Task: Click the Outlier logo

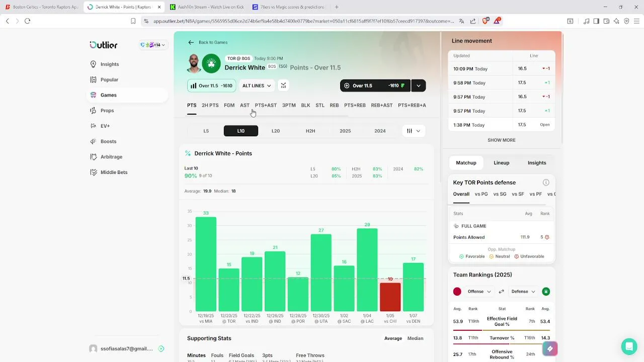Action: [x=103, y=45]
